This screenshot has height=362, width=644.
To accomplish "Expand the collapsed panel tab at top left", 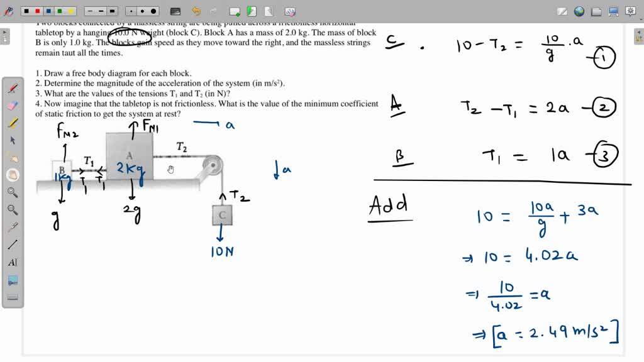I will click(x=4, y=35).
